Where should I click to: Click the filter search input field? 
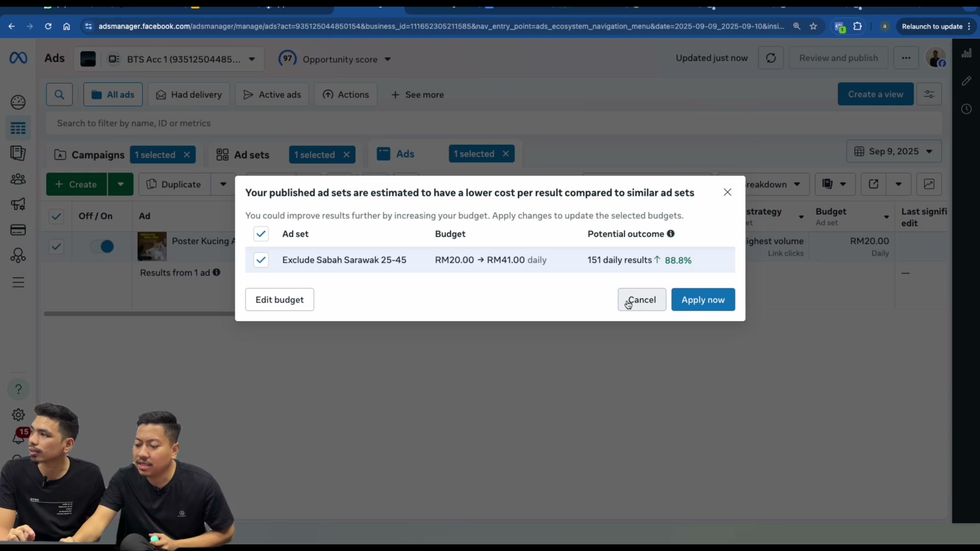click(494, 123)
